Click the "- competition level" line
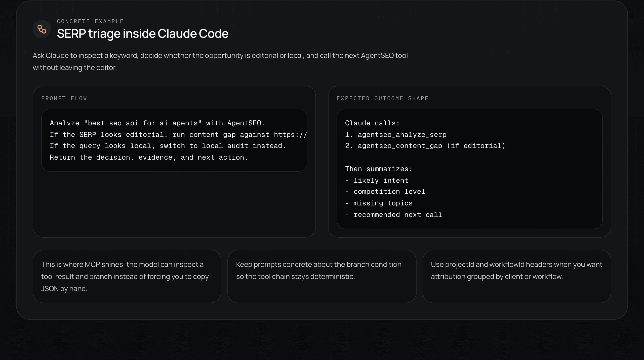Image resolution: width=644 pixels, height=360 pixels. click(385, 192)
